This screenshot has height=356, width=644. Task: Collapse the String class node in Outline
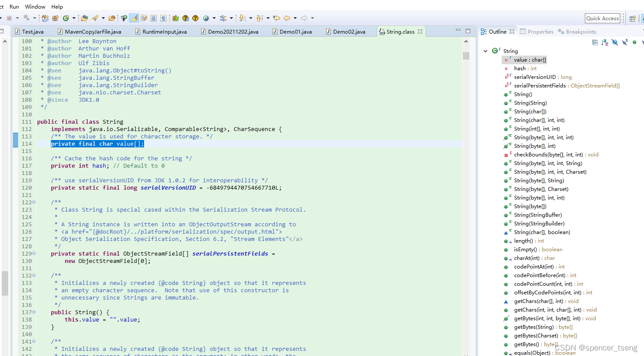[486, 51]
